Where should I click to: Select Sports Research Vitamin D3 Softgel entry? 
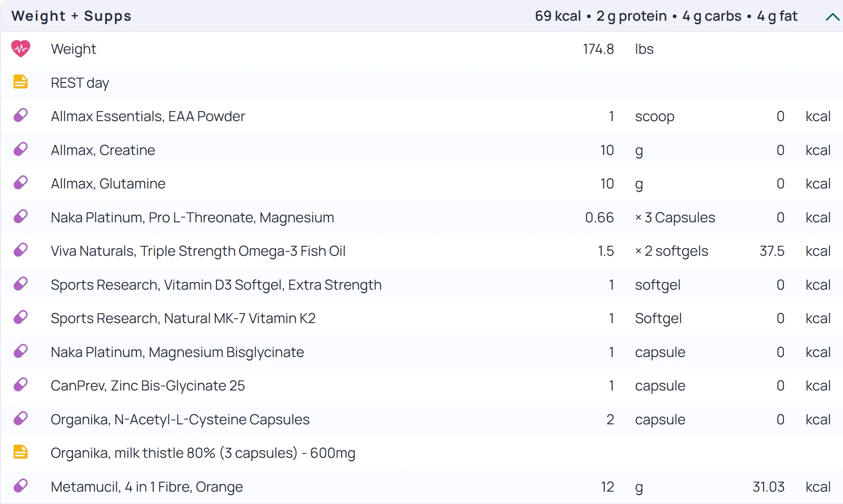coord(216,285)
